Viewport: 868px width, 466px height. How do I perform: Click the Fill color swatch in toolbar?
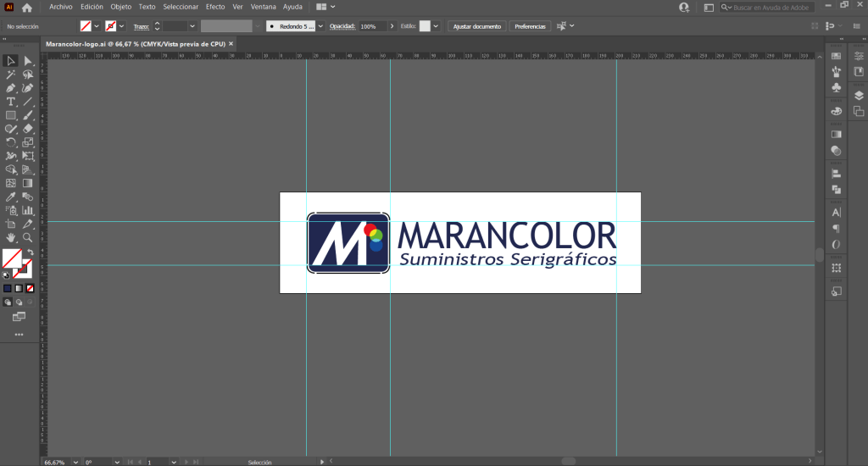pos(11,258)
